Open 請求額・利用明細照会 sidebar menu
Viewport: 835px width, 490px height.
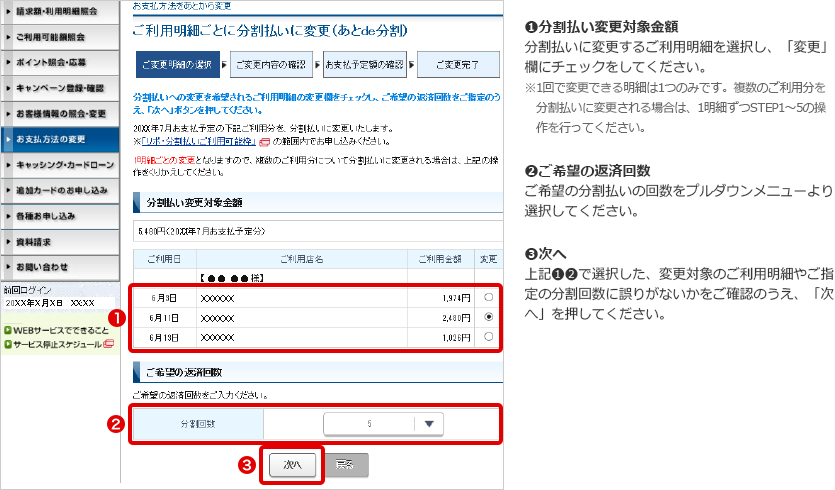point(59,12)
